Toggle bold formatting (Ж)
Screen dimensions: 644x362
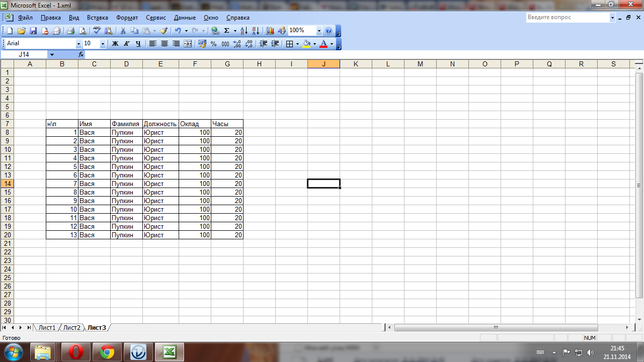[x=115, y=44]
